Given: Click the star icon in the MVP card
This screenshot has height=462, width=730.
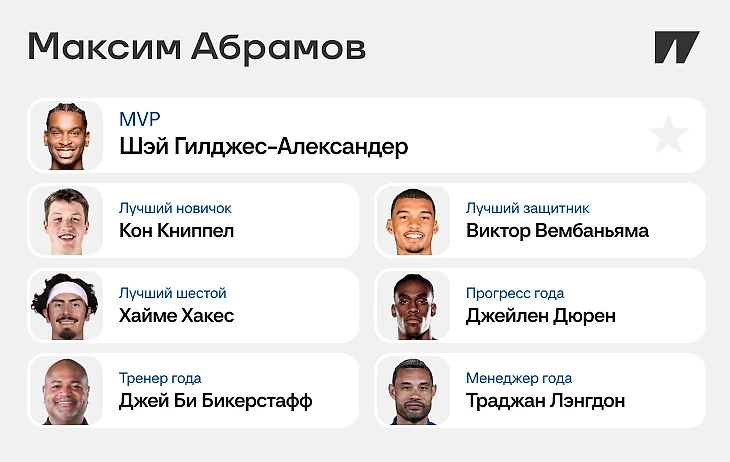Looking at the screenshot, I should (x=668, y=135).
